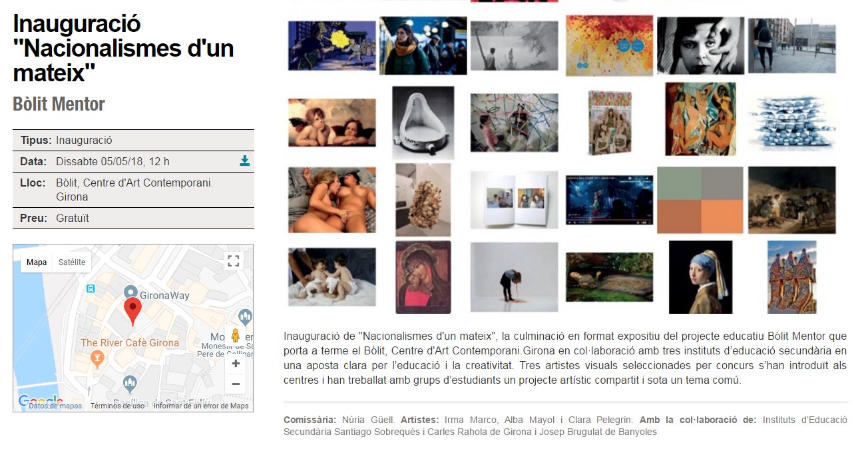
Task: Click the date 'Dissabte 05/05/18, 12 h'
Action: [112, 161]
